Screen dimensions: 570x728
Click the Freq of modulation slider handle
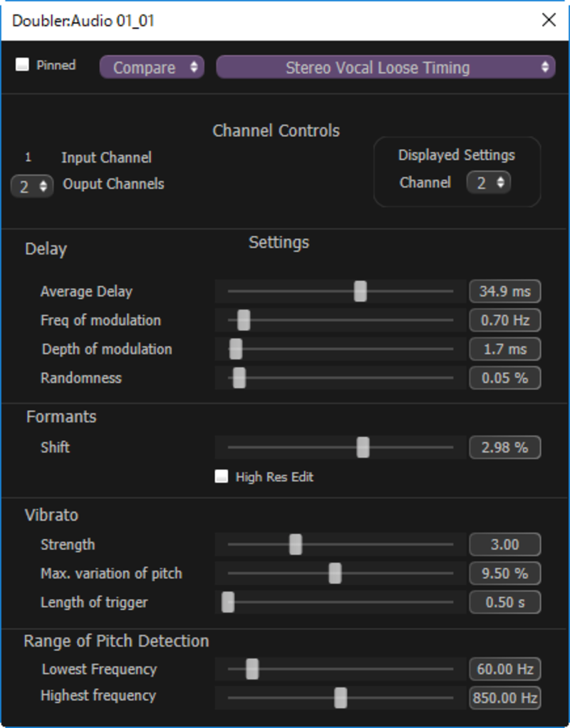coord(244,320)
